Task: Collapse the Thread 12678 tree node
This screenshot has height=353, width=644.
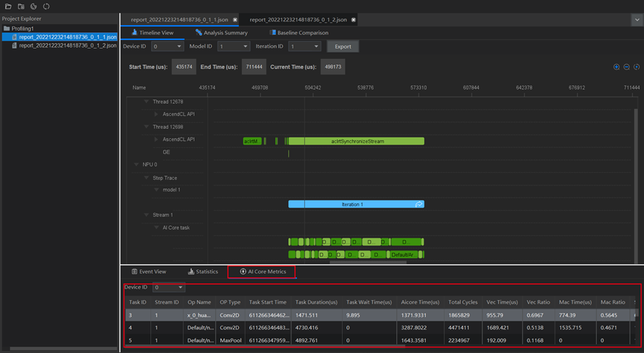Action: pos(146,102)
